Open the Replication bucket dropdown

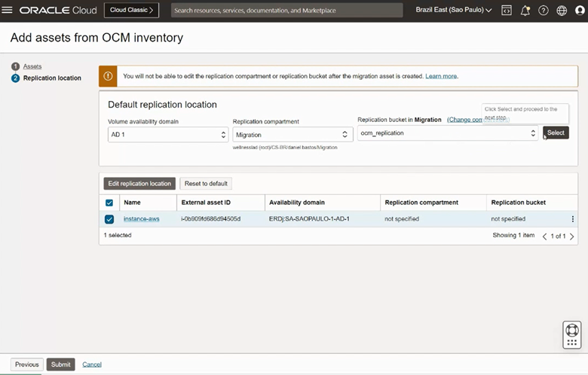448,133
